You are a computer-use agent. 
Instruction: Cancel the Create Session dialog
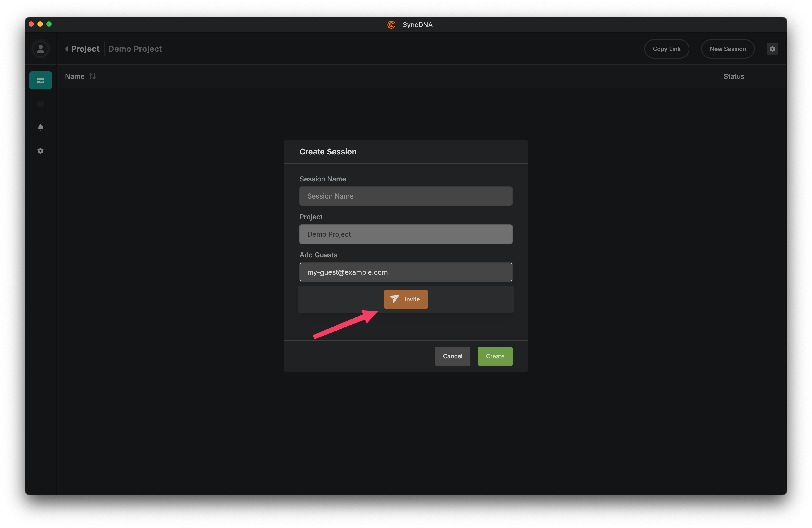click(x=452, y=356)
